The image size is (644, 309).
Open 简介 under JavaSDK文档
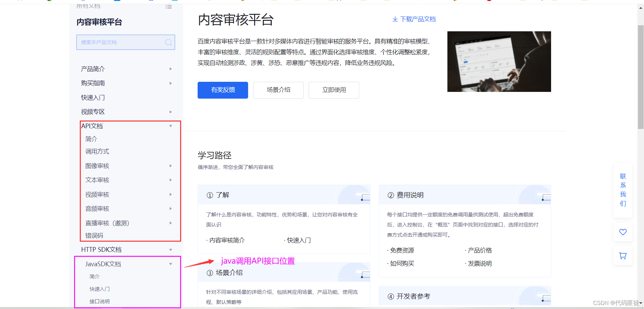95,276
